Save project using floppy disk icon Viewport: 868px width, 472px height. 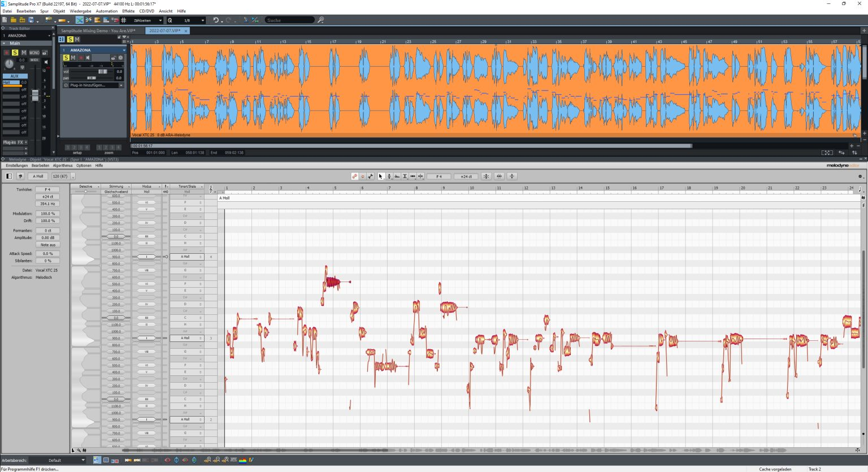click(31, 20)
